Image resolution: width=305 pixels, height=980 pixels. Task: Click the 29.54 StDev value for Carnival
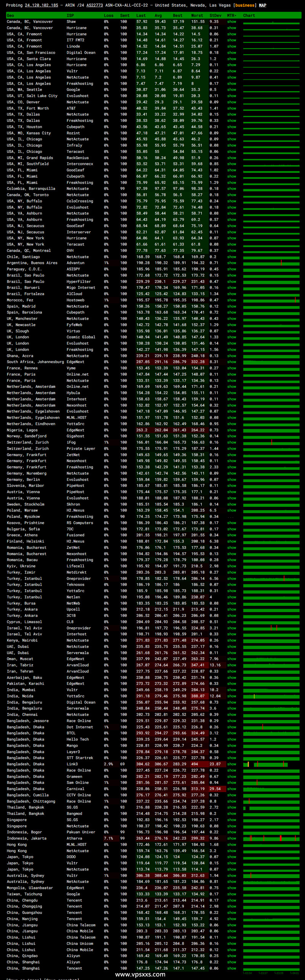[215, 789]
